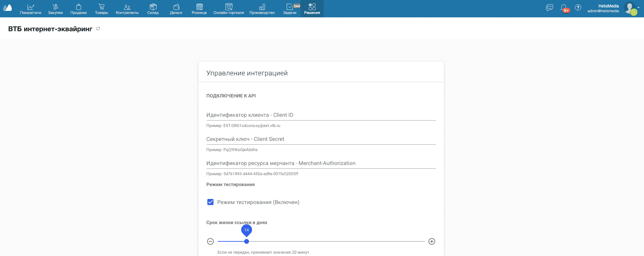The width and height of the screenshot is (644, 256).
Task: Click the Merchant-Authorization input field
Action: tap(321, 163)
